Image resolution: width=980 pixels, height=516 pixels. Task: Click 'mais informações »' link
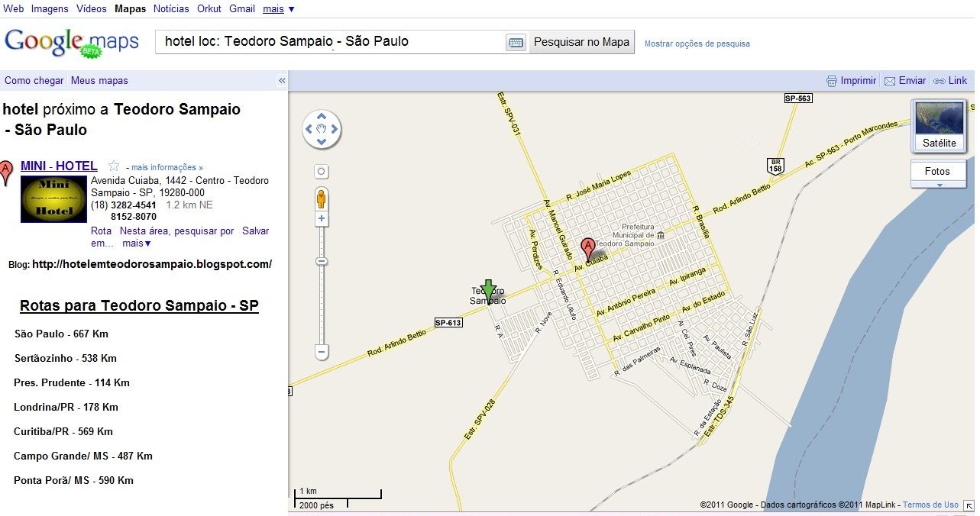pos(167,167)
